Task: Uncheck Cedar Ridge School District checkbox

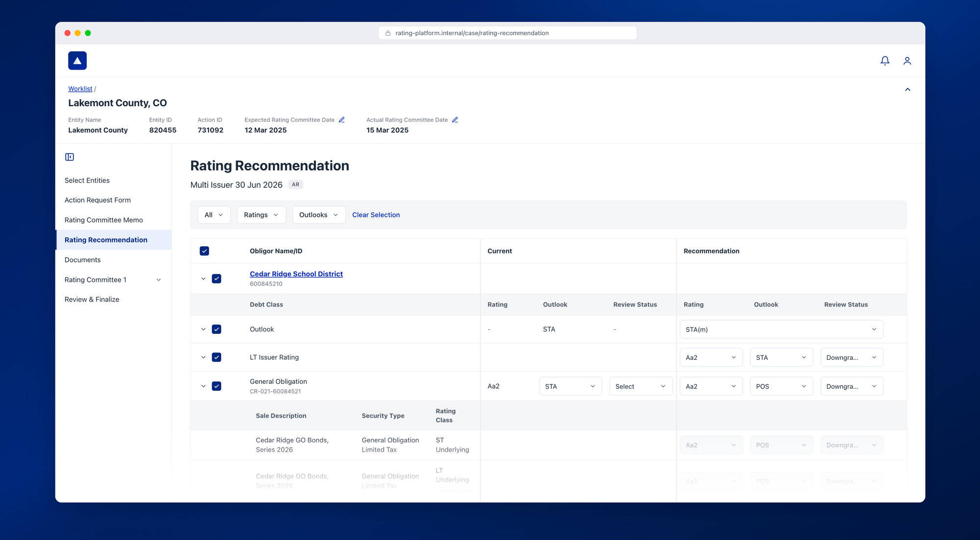Action: pyautogui.click(x=217, y=279)
